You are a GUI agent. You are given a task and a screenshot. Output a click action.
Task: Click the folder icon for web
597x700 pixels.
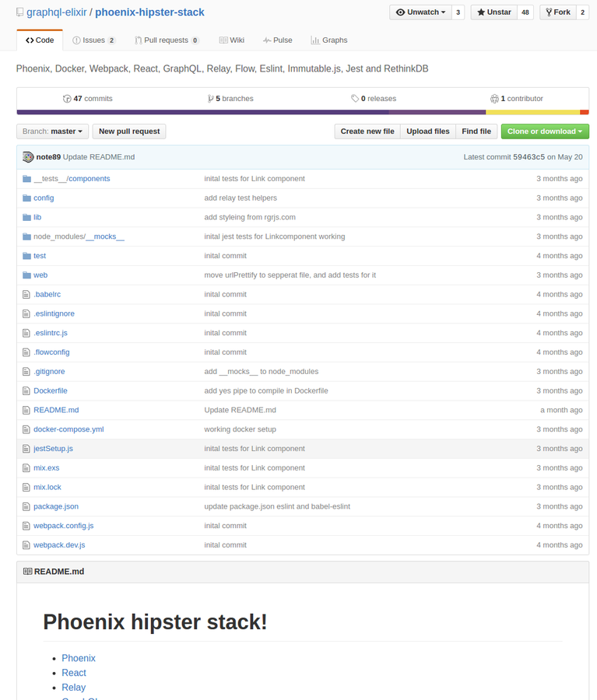(x=26, y=275)
